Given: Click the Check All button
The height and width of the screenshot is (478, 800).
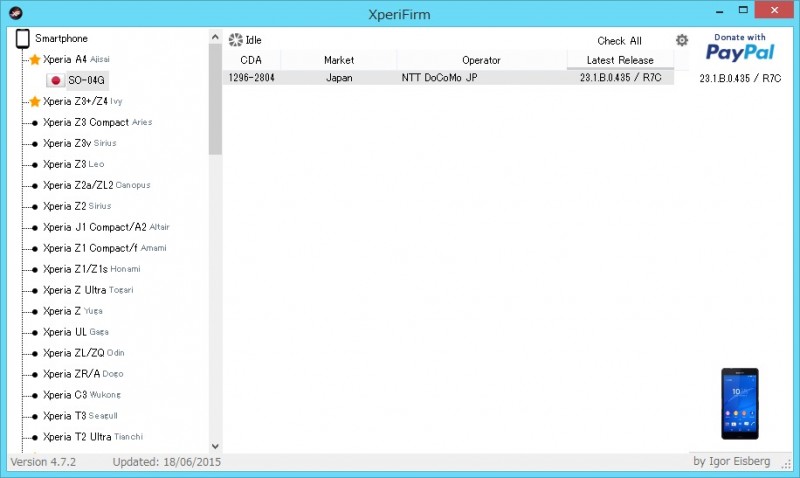Looking at the screenshot, I should point(619,41).
